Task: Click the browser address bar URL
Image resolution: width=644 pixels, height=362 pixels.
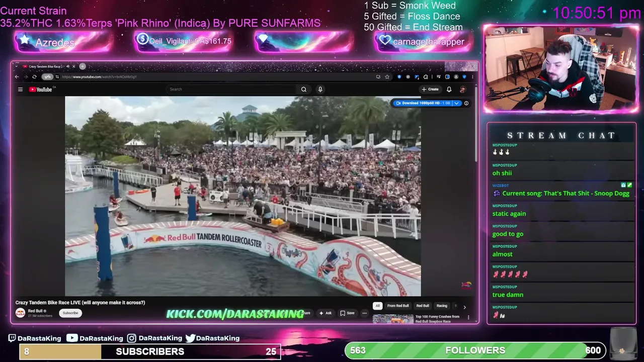Action: (99, 77)
